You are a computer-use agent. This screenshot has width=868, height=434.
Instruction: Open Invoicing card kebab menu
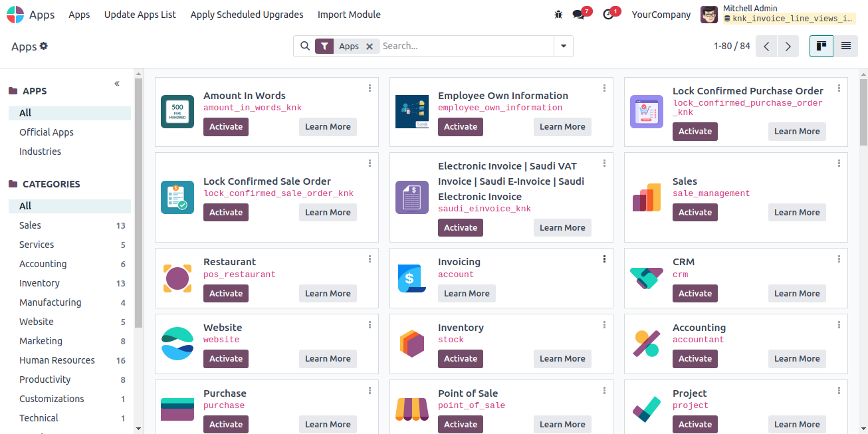point(605,259)
